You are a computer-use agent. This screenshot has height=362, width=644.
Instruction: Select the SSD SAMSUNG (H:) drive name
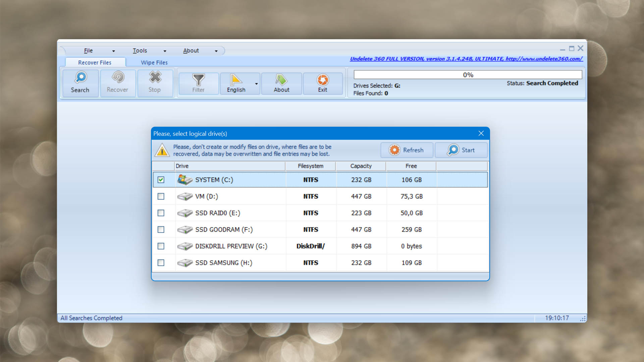[x=224, y=263]
